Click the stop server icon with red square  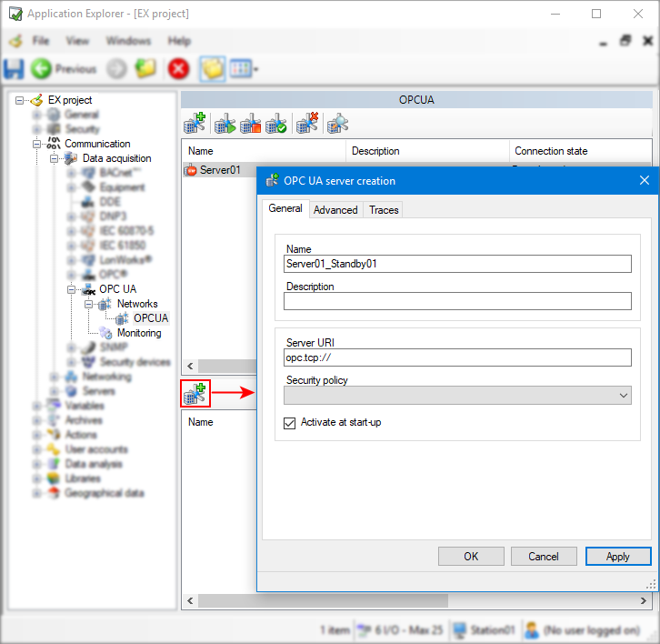(251, 124)
